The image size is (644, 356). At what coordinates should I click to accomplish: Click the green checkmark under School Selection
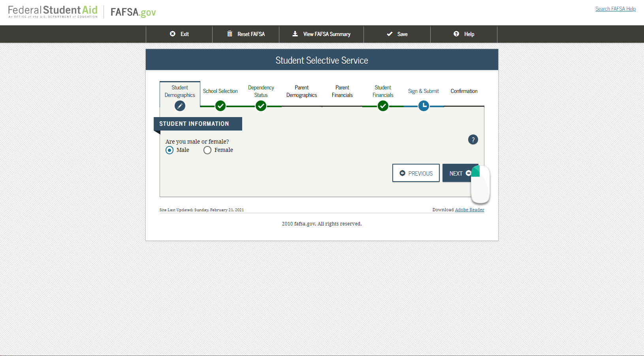tap(220, 106)
